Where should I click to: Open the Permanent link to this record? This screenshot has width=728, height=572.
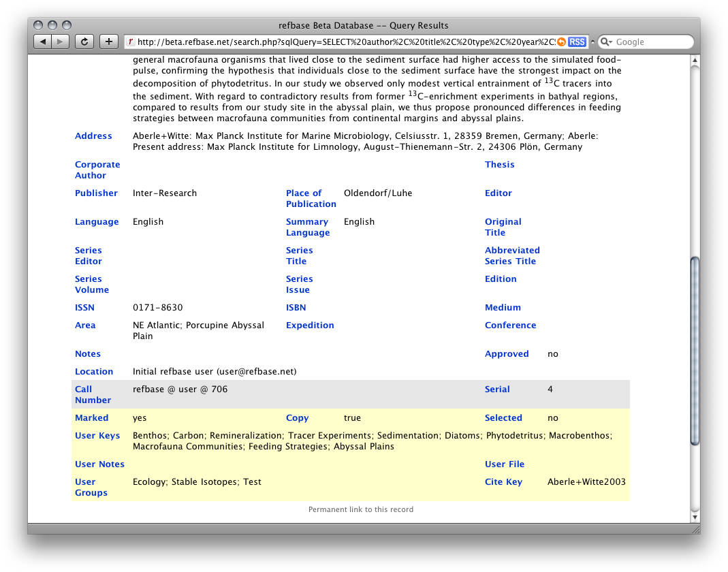click(361, 509)
